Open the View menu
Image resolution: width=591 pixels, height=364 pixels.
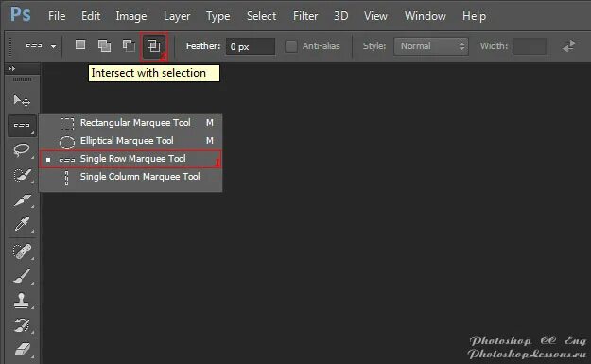[375, 16]
